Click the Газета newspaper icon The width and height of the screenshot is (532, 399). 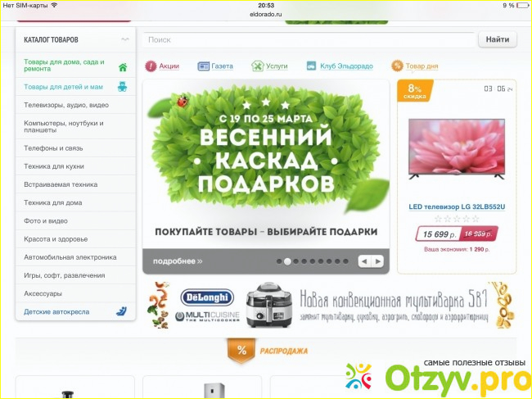click(x=203, y=66)
